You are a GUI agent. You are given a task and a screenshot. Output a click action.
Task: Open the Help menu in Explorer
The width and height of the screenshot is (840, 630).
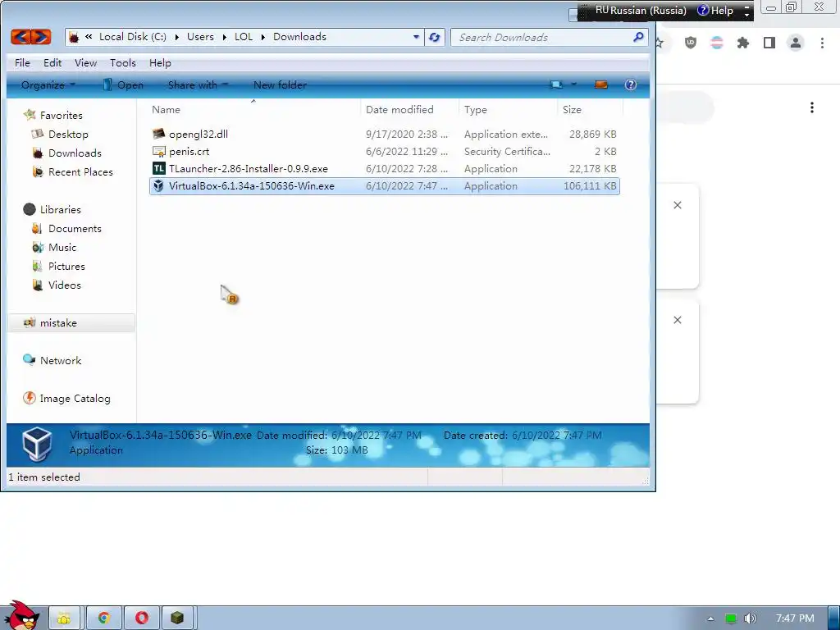(x=160, y=62)
